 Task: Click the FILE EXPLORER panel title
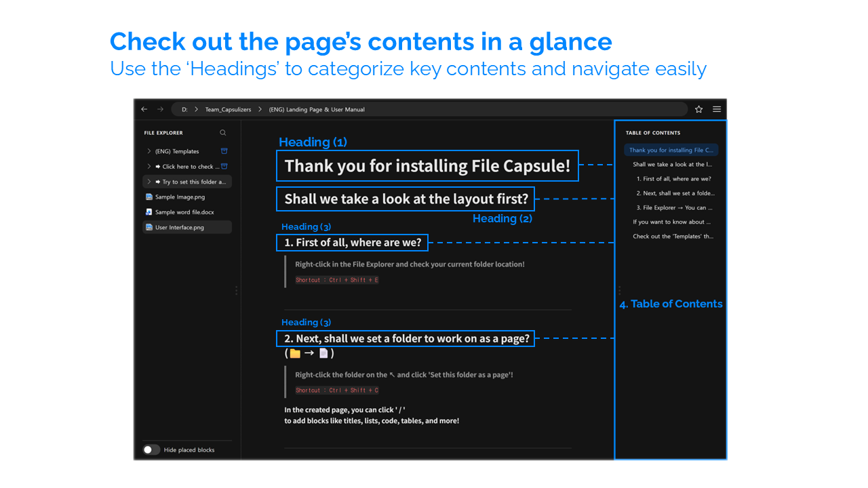163,133
